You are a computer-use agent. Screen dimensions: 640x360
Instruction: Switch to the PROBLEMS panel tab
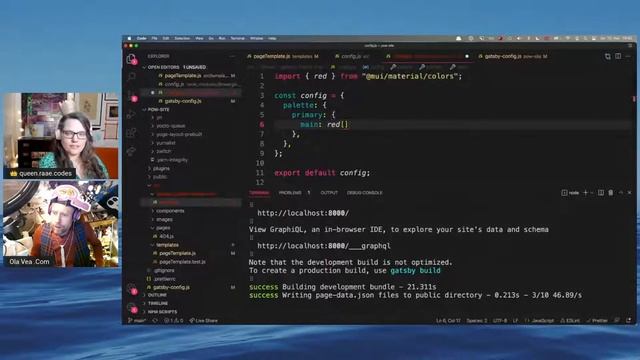point(290,193)
